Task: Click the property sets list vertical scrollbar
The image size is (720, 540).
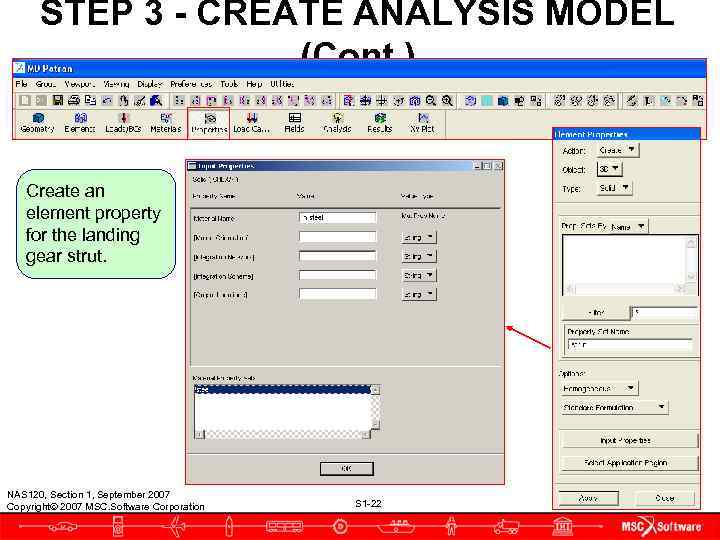Action: pos(691,259)
